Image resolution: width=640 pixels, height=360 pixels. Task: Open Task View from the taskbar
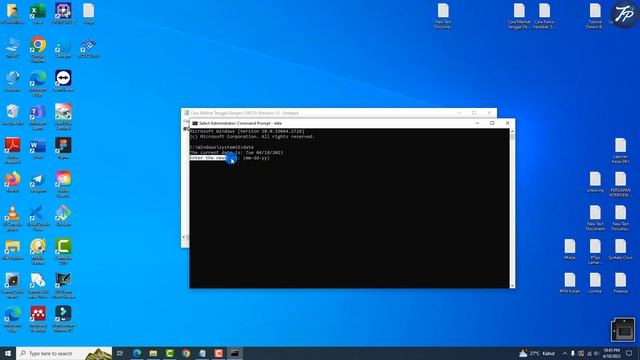(x=120, y=353)
